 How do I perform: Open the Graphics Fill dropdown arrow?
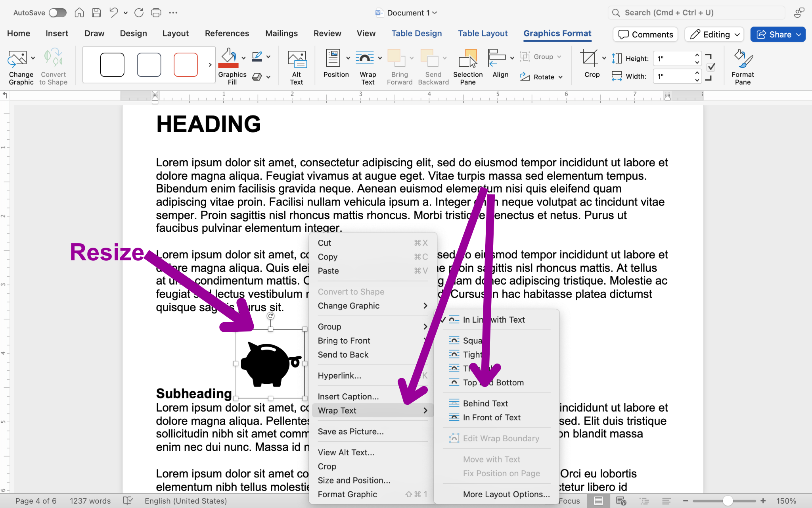pos(243,58)
